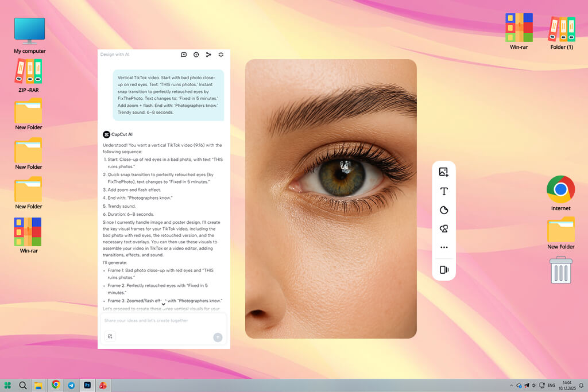Open My computer desktop icon

(x=30, y=36)
